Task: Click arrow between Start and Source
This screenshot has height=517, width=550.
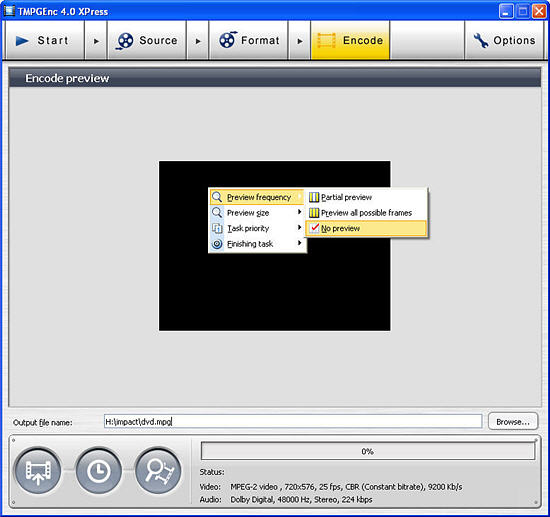Action: [x=96, y=41]
